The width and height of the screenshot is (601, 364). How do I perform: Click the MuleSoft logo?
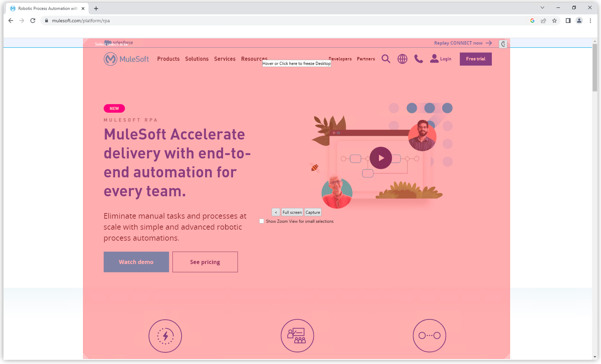click(x=126, y=59)
